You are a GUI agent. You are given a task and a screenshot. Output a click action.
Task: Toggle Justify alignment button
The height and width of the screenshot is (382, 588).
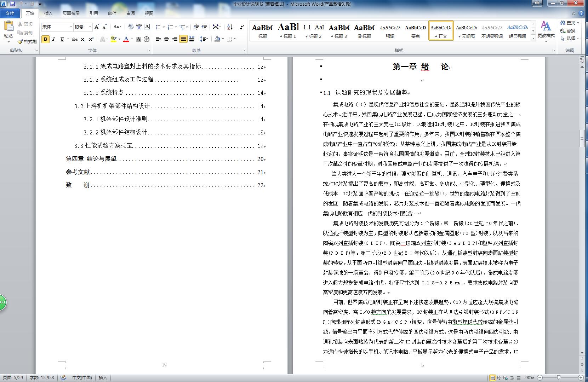click(x=183, y=39)
